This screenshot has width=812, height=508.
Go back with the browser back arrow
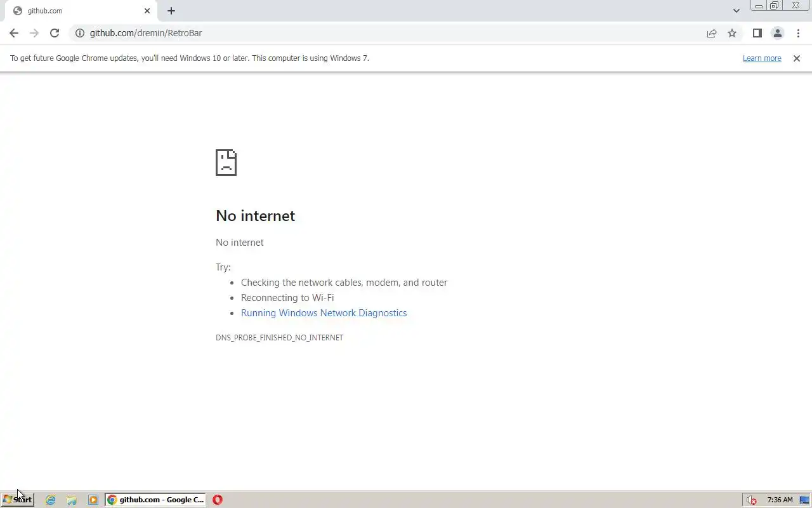coord(14,33)
